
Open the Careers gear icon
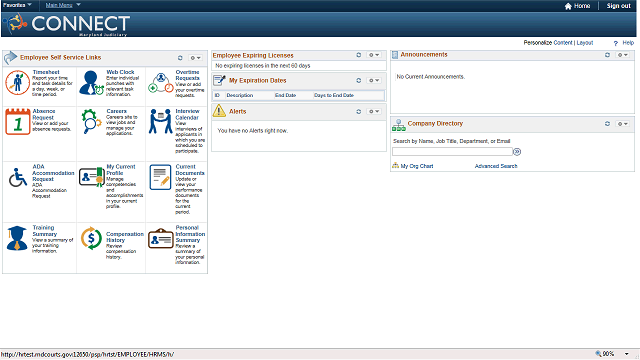[x=91, y=121]
